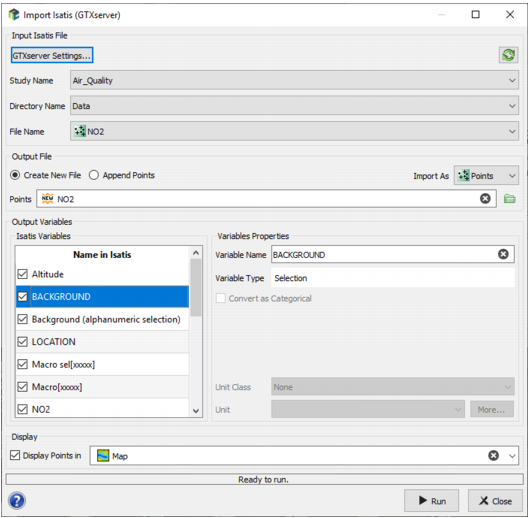The width and height of the screenshot is (529, 518).
Task: Expand the Display Map dropdown arrow
Action: tap(512, 456)
